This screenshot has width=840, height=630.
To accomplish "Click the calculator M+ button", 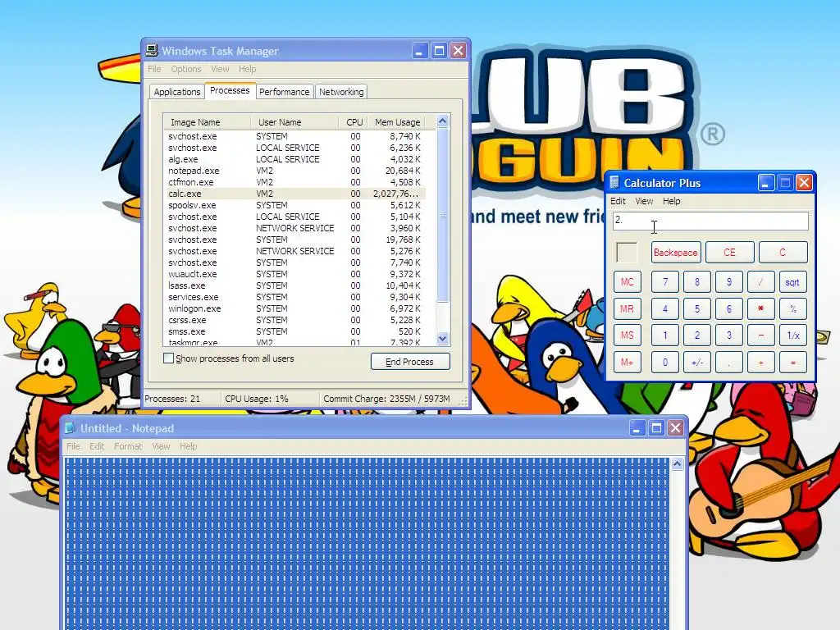I will coord(627,363).
